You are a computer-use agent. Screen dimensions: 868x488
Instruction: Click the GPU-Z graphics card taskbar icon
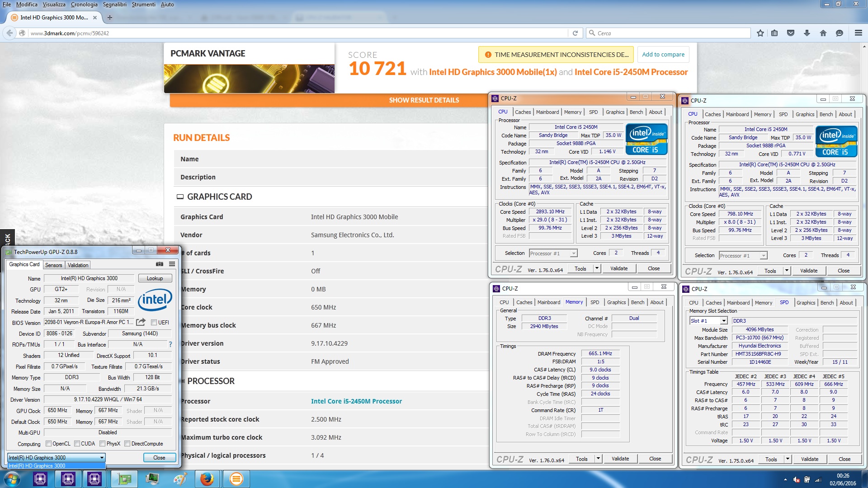coord(124,479)
